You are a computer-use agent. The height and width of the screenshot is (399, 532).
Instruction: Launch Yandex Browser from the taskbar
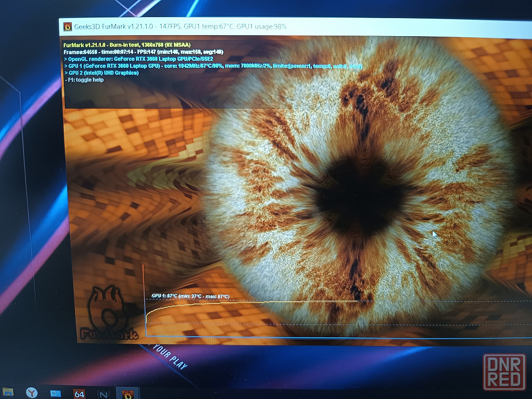click(x=32, y=393)
